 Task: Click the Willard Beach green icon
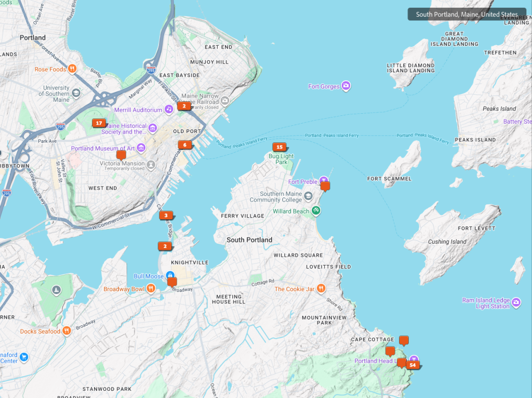tap(316, 211)
